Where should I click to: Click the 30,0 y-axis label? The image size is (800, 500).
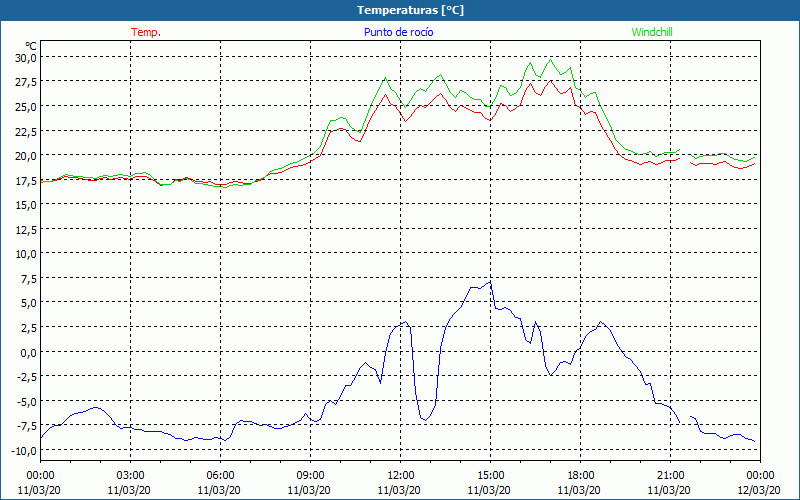26,57
